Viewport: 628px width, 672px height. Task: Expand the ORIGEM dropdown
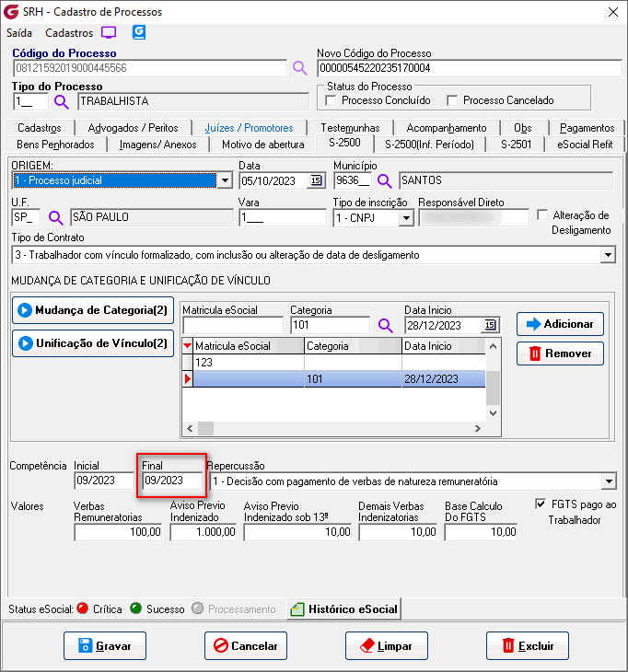(224, 180)
